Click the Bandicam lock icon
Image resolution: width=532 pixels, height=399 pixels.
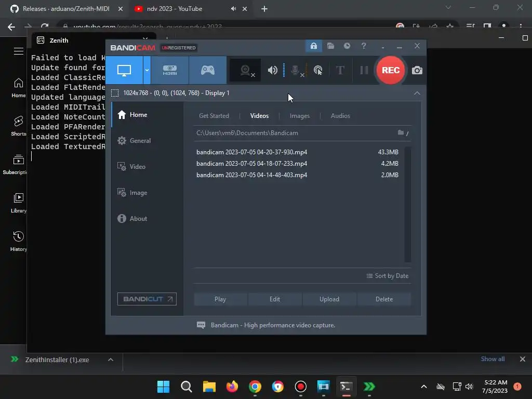tap(313, 46)
